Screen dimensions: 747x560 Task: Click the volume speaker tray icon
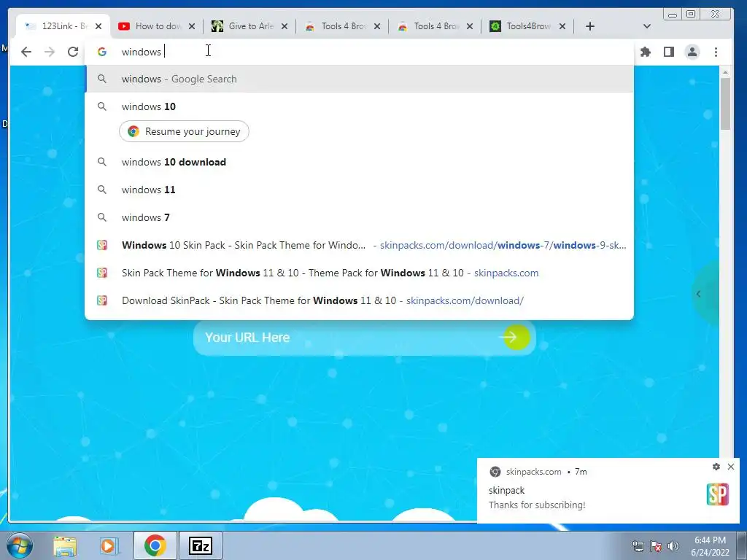[673, 546]
